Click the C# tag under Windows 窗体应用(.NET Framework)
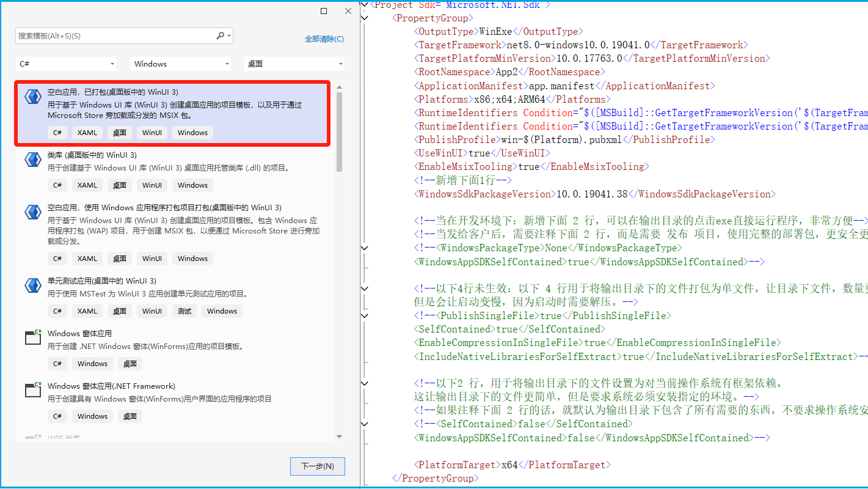 pyautogui.click(x=57, y=416)
